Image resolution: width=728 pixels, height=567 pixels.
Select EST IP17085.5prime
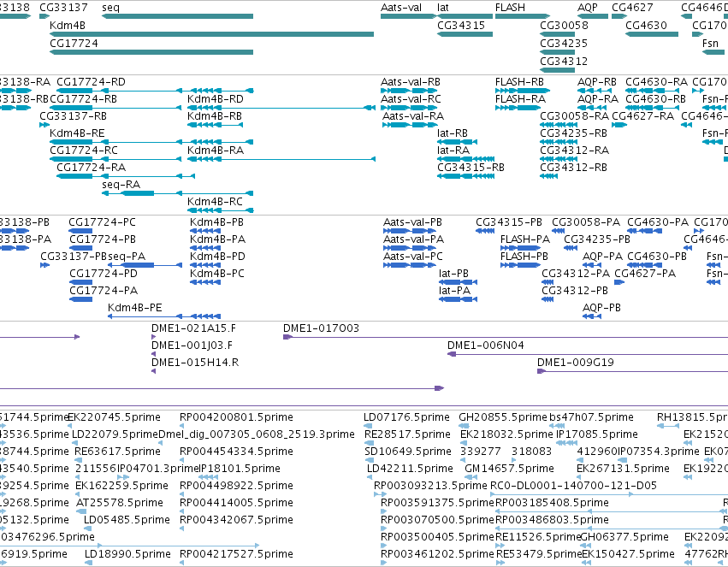click(x=567, y=443)
